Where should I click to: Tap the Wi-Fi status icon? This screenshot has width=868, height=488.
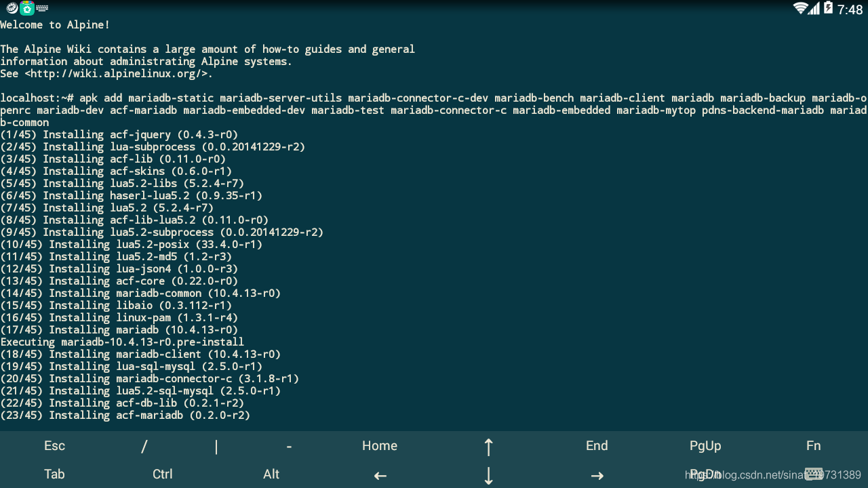point(800,8)
